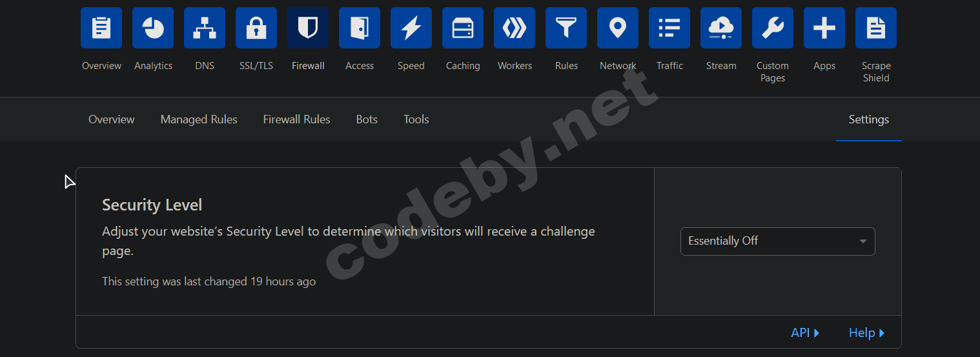Open the Speed lightning bolt icon
980x357 pixels.
411,28
